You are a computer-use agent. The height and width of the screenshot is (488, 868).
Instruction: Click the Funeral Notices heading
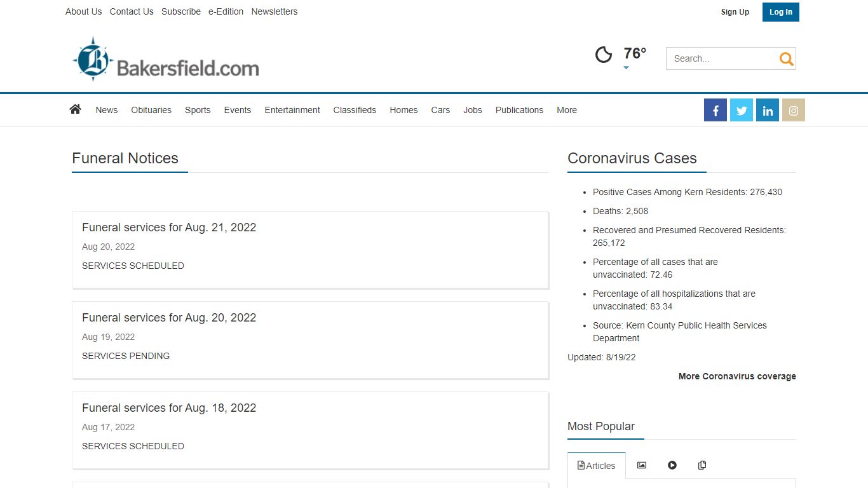pyautogui.click(x=125, y=158)
